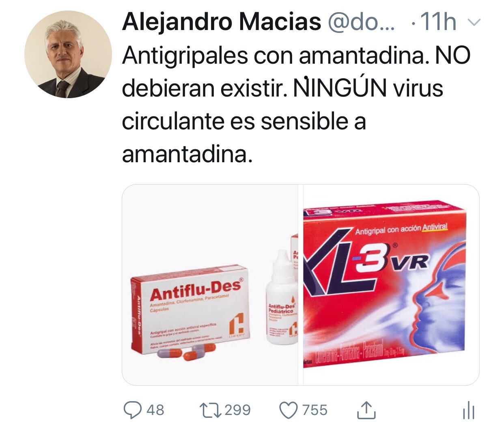Click the 755 likes count
504x432 pixels.
pos(314,410)
